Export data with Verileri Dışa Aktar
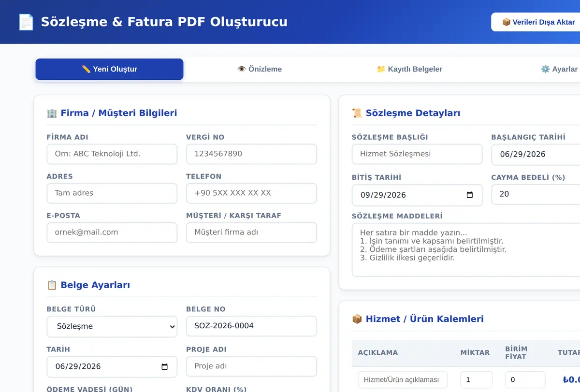580x392 pixels. (x=536, y=22)
